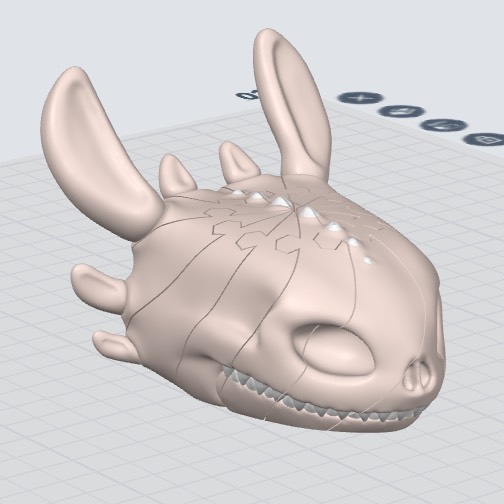Viewport: 504px width, 504px height.
Task: Click the remove plate X icon
Action: [360, 98]
